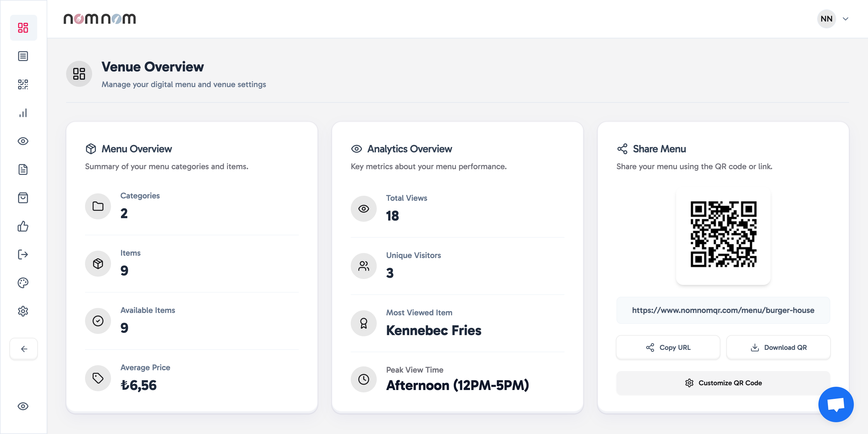Viewport: 868px width, 434px height.
Task: Collapse sidebar with the left arrow button
Action: (24, 349)
